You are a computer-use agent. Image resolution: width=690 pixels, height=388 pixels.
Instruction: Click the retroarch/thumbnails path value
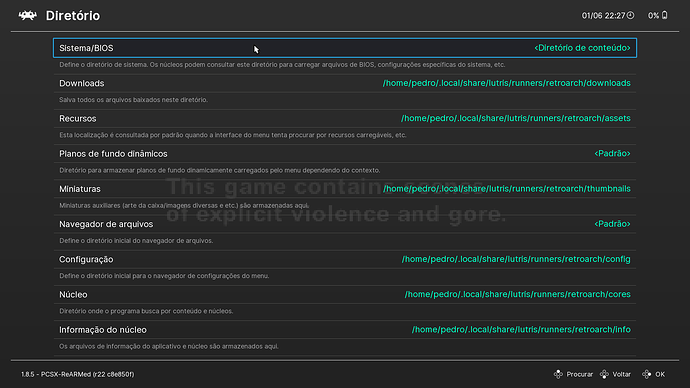(506, 189)
